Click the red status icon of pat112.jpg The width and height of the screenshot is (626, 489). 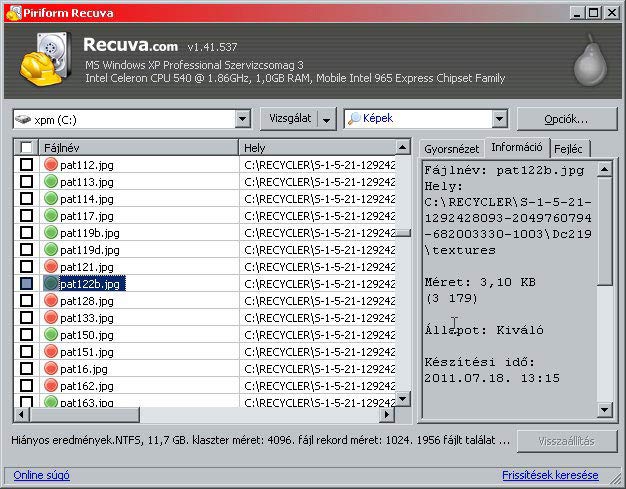(51, 165)
